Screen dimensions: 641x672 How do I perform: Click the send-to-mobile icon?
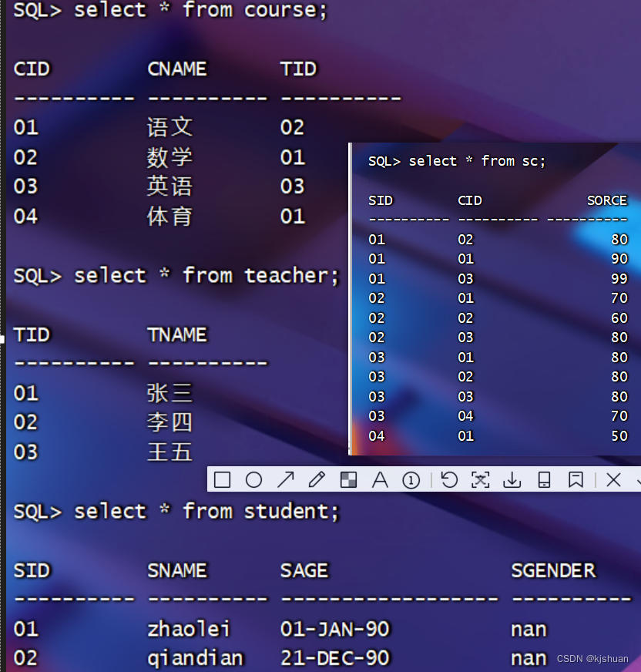pos(544,479)
